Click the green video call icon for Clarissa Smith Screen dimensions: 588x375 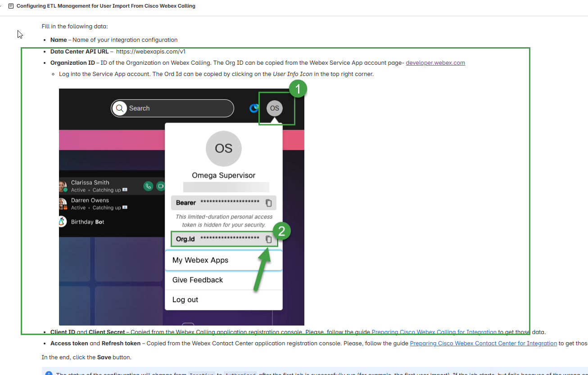pos(161,186)
